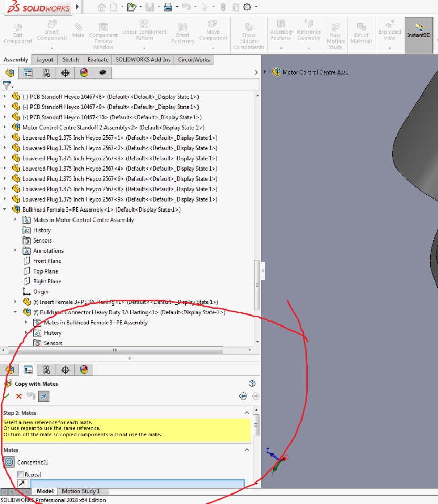Open the Options gear icon
This screenshot has height=504, width=438.
click(x=247, y=7)
